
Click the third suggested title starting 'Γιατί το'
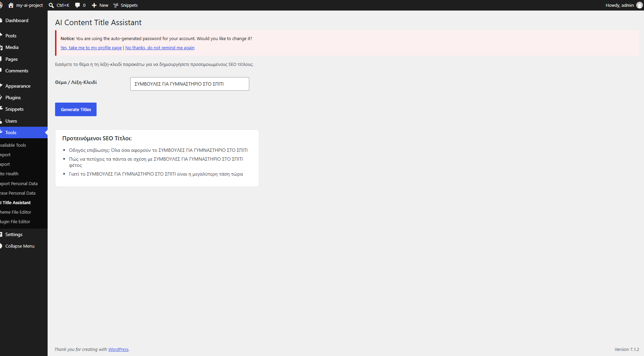(156, 174)
